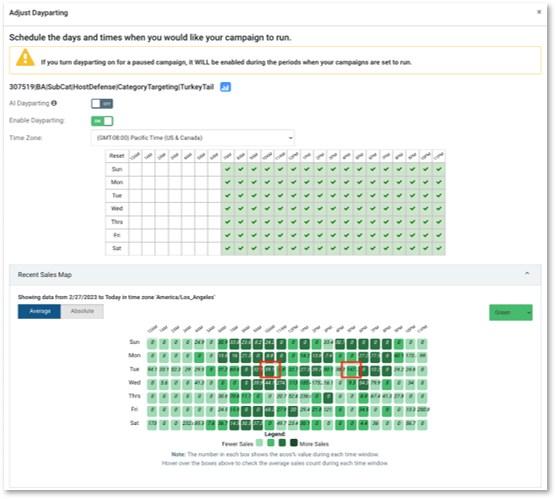Switch to the Average tab

(x=39, y=311)
